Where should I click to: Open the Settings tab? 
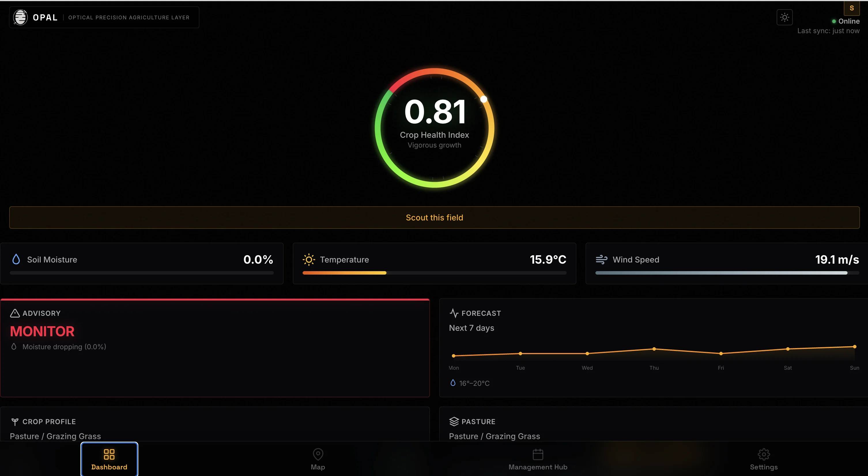coord(764,459)
